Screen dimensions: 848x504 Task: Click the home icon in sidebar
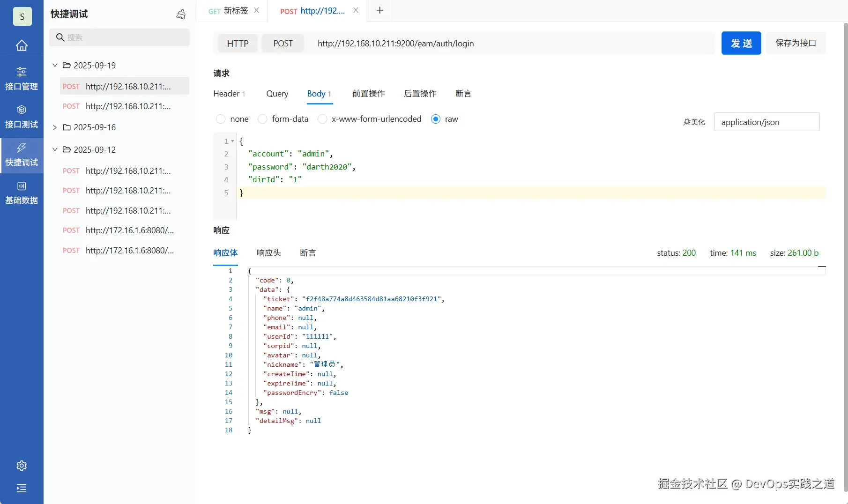point(22,45)
